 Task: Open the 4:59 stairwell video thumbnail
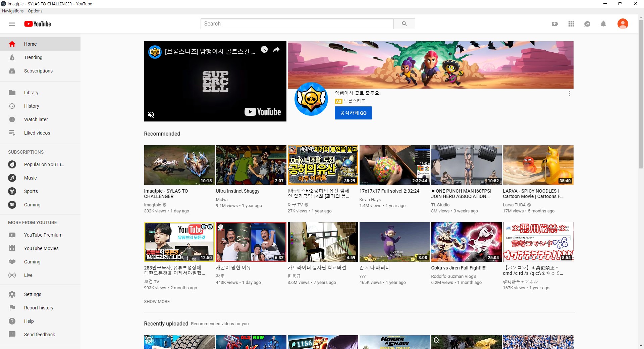[323, 242]
